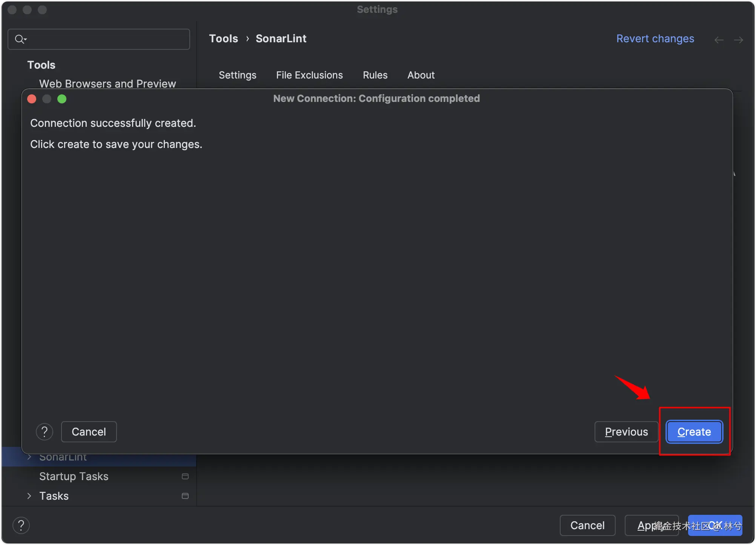
Task: Switch to the Rules tab
Action: point(375,75)
